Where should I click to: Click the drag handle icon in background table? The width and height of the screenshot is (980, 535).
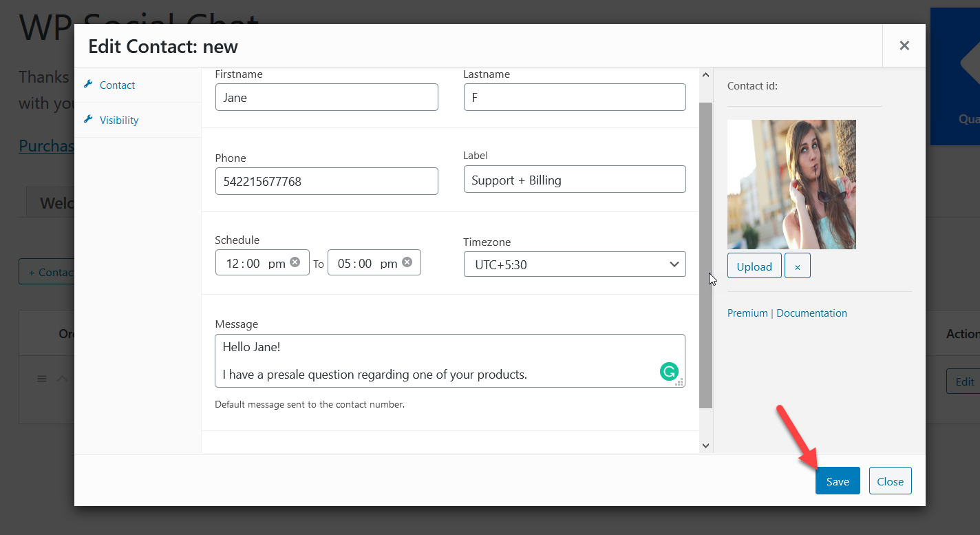[42, 379]
